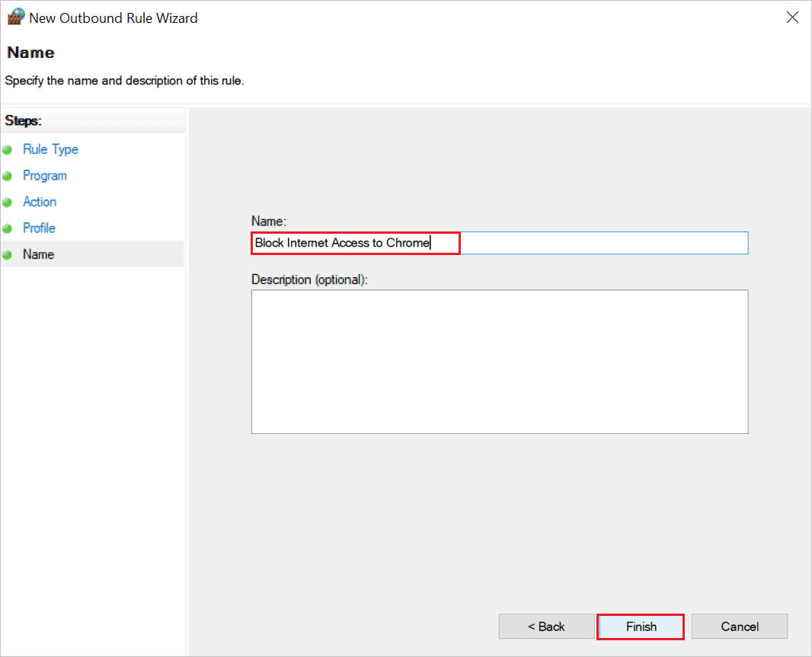Open the Program step
812x657 pixels.
[x=44, y=176]
